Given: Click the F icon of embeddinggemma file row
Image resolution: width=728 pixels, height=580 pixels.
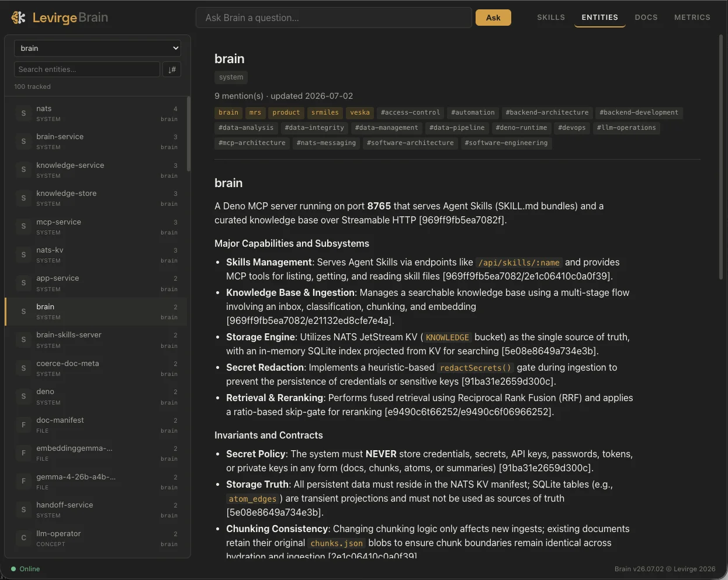Looking at the screenshot, I should point(23,453).
